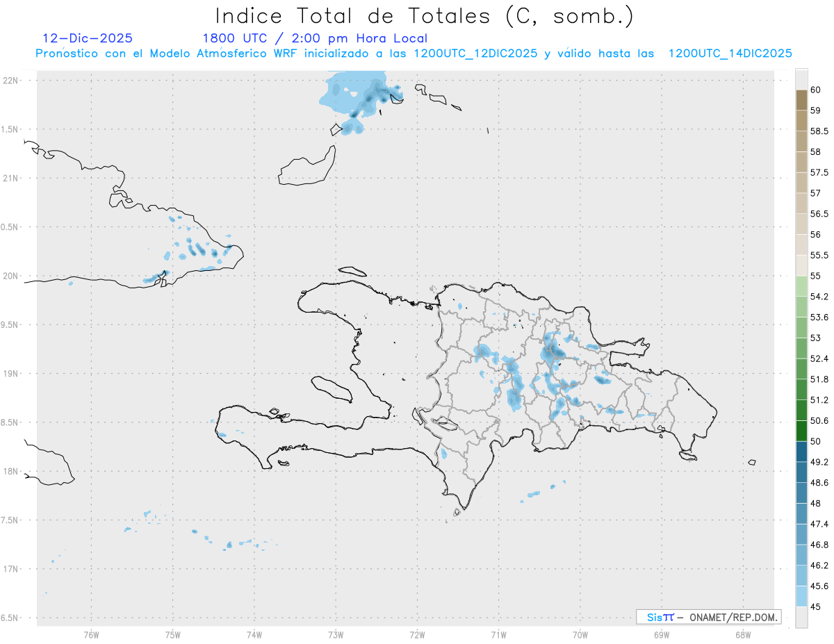
Task: Click the 'SisTT - ONAMET/REP.DOM.' credit box
Action: point(708,617)
